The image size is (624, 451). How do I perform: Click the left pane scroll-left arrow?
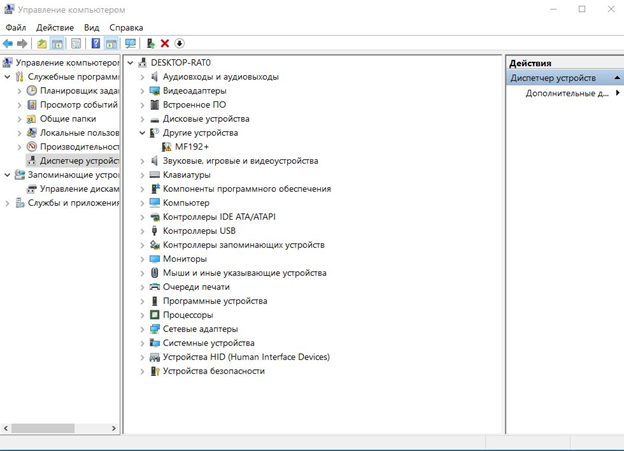click(6, 428)
